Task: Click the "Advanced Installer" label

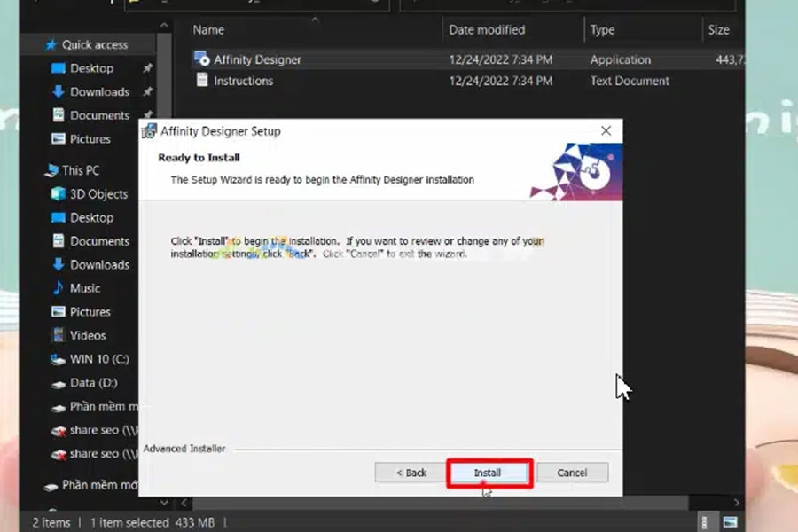Action: pos(184,449)
